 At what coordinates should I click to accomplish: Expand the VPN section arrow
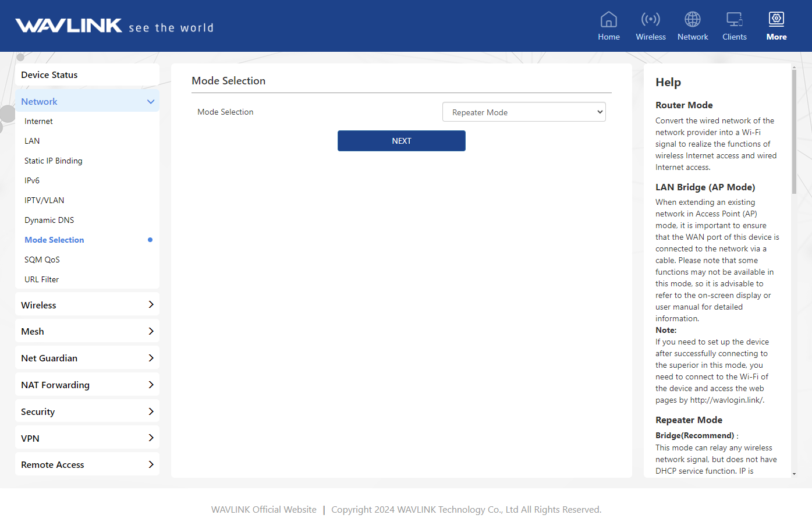tap(151, 438)
